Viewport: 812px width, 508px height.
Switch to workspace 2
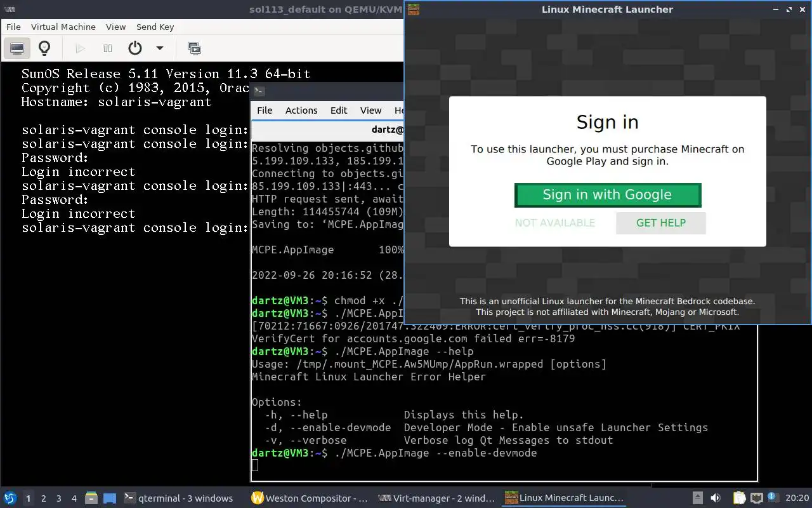pos(44,498)
